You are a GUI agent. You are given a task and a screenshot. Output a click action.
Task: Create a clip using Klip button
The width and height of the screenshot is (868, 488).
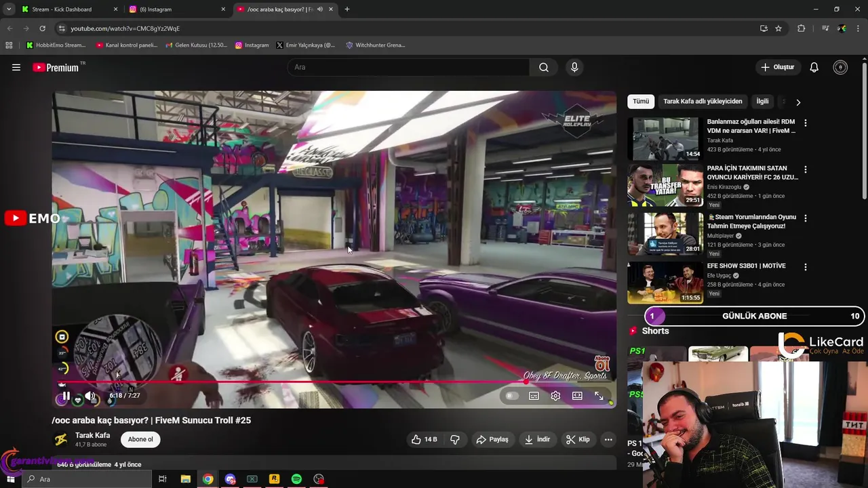(578, 439)
